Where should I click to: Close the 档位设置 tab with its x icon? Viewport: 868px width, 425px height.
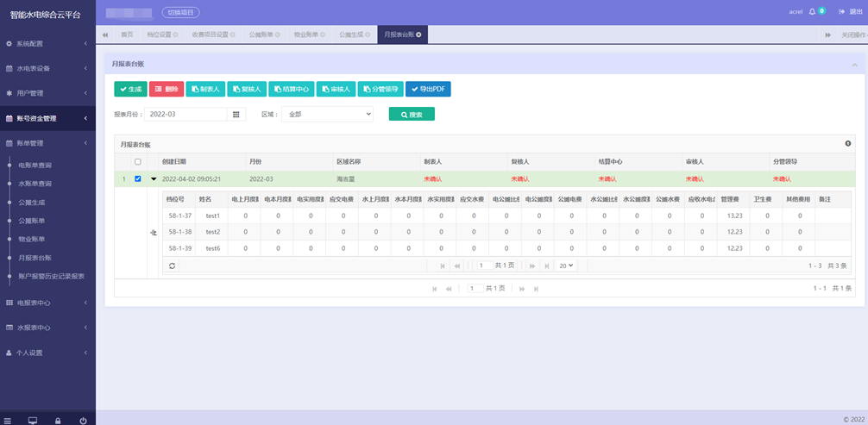pos(175,34)
